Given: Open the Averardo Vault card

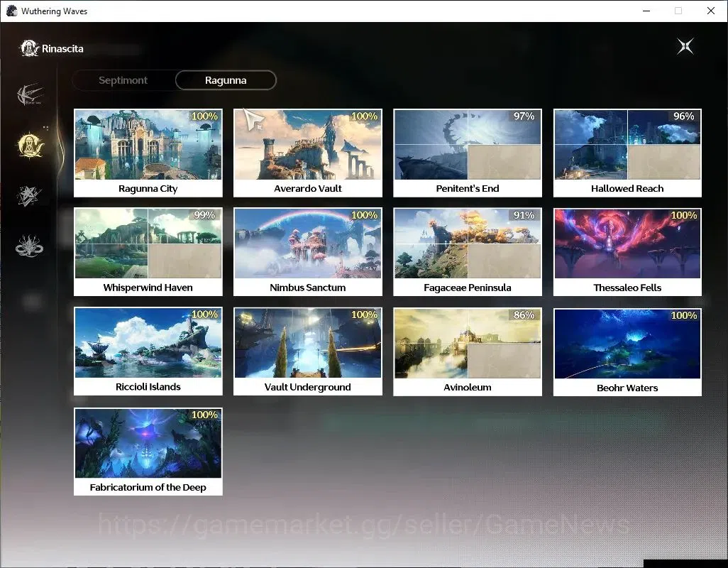Looking at the screenshot, I should point(308,153).
